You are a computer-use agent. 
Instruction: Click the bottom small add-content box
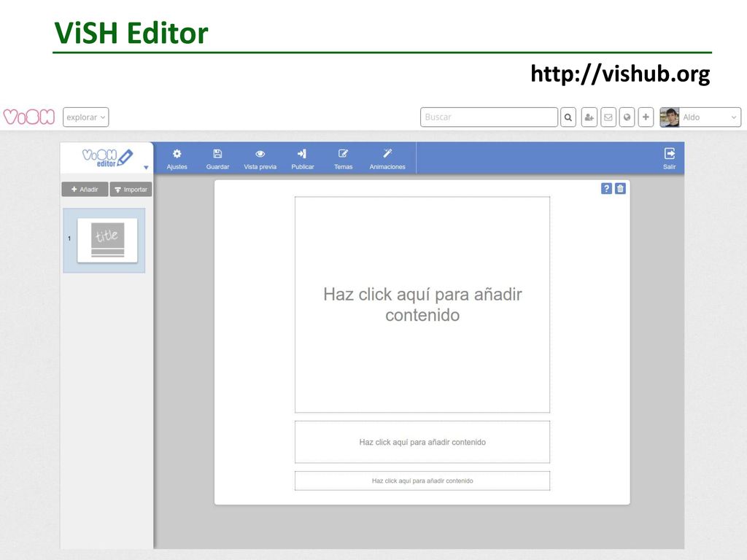click(422, 481)
